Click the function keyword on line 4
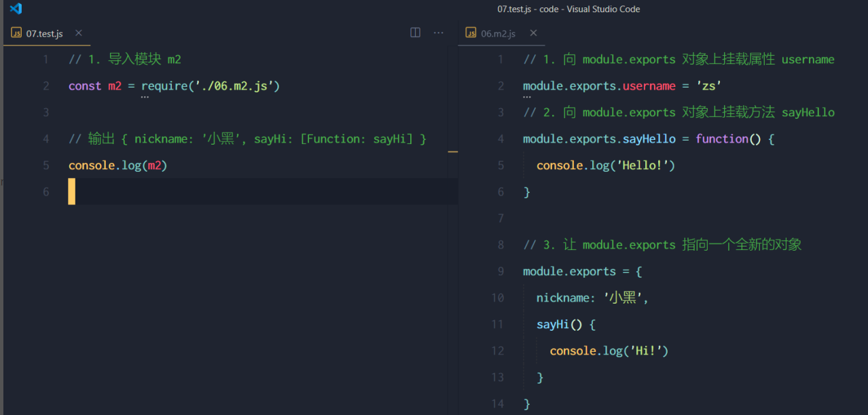 pos(721,139)
